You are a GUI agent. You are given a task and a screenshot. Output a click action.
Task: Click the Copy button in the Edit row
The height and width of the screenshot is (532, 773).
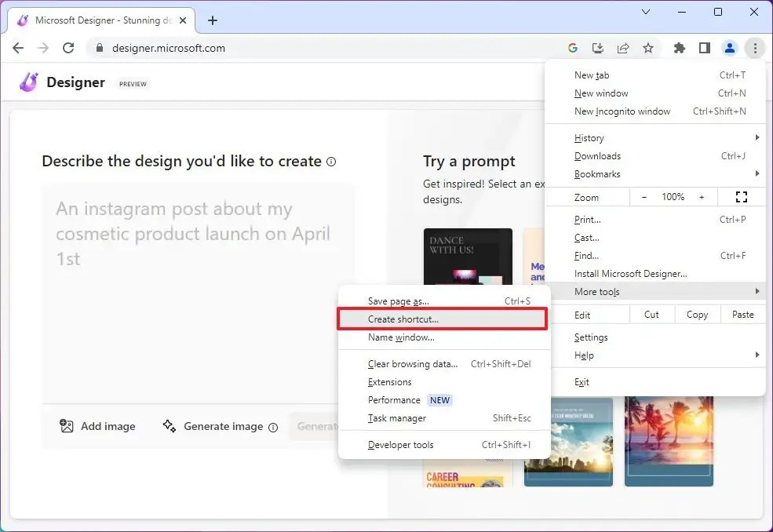(x=696, y=314)
